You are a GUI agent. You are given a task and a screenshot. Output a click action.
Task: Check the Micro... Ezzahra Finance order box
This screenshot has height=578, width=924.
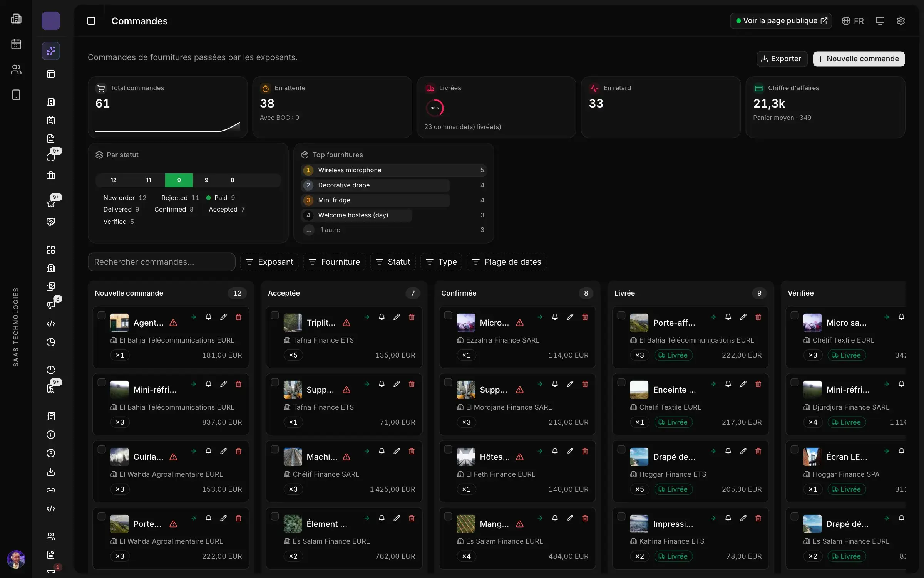pyautogui.click(x=448, y=315)
